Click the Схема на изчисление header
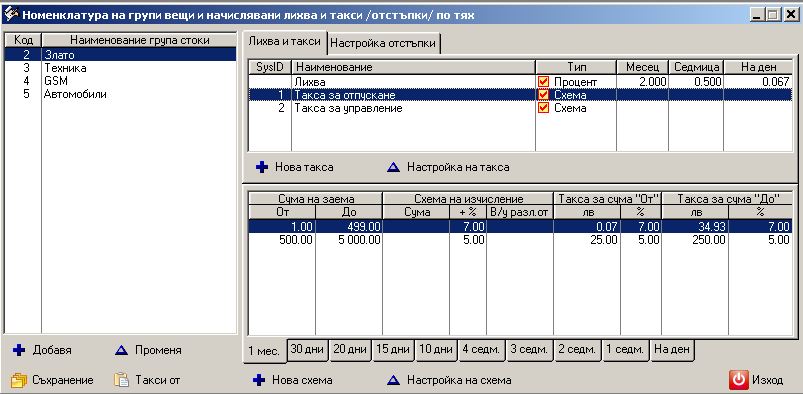803x394 pixels. pos(468,199)
